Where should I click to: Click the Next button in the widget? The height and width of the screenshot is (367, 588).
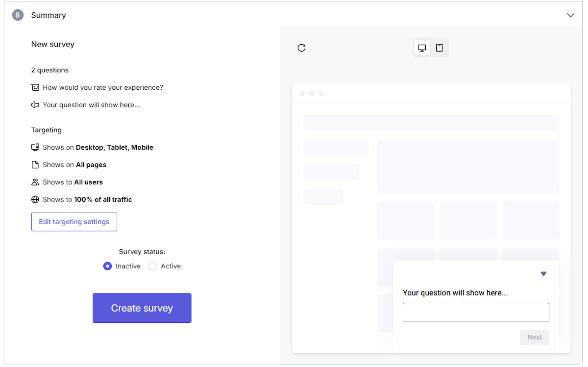(534, 337)
